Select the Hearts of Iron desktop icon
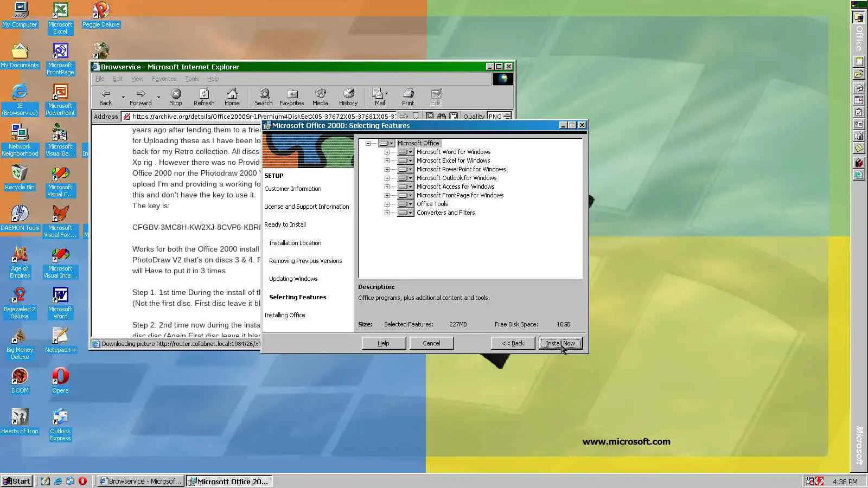Viewport: 868px width, 488px height. (20, 422)
